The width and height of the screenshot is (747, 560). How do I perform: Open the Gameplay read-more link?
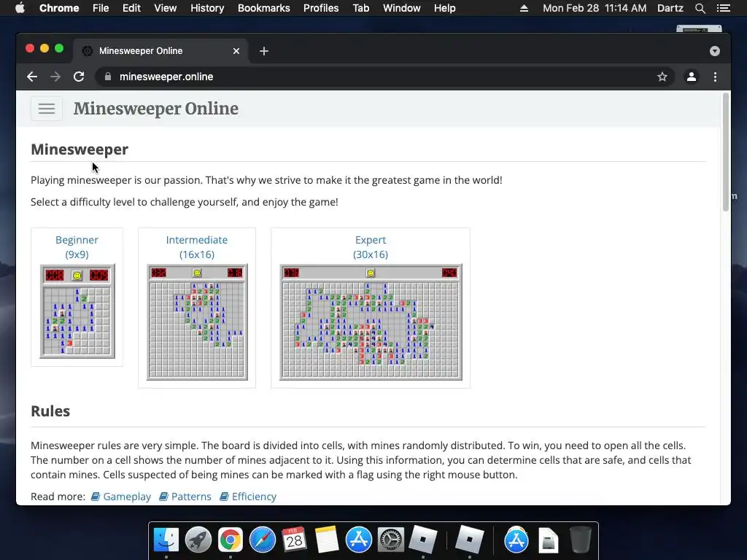coord(121,497)
